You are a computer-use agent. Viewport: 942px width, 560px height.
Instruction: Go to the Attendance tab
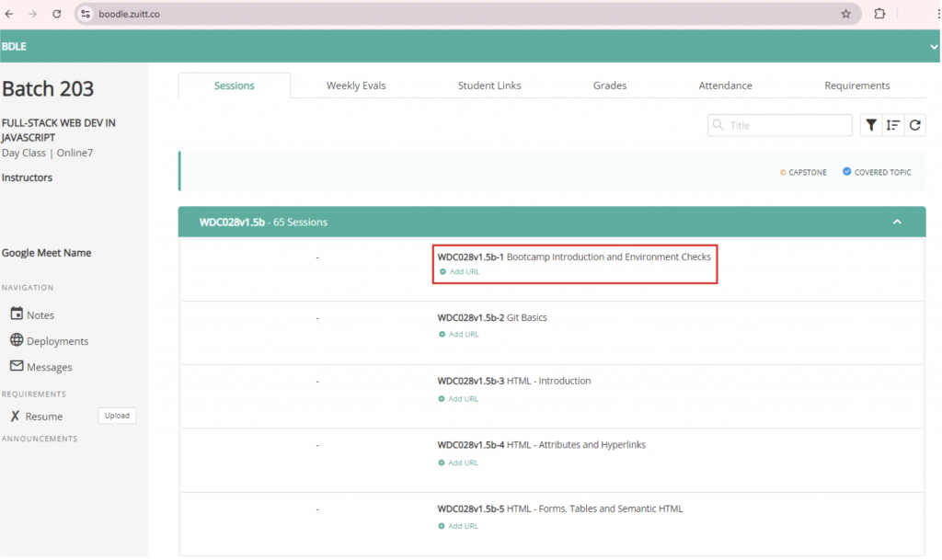pyautogui.click(x=725, y=86)
